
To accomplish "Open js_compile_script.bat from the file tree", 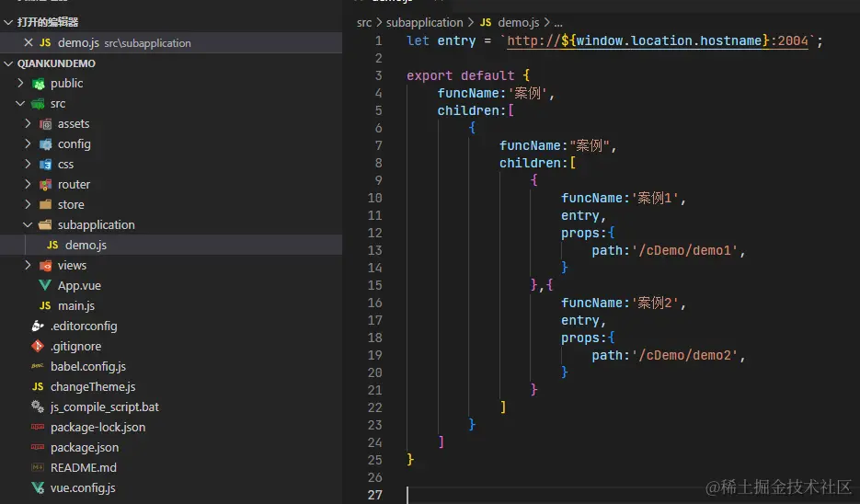I will click(105, 407).
